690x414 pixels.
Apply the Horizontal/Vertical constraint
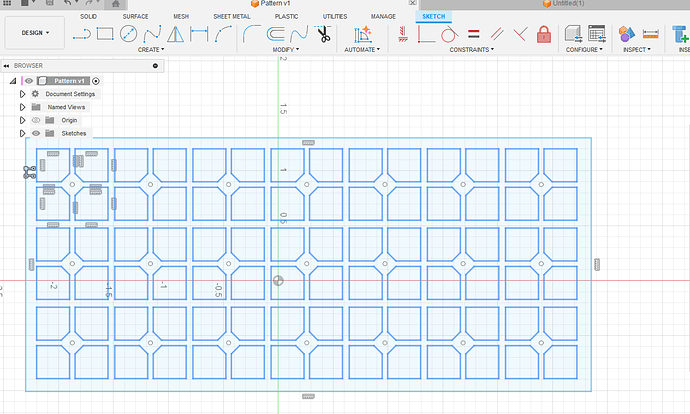coord(402,34)
